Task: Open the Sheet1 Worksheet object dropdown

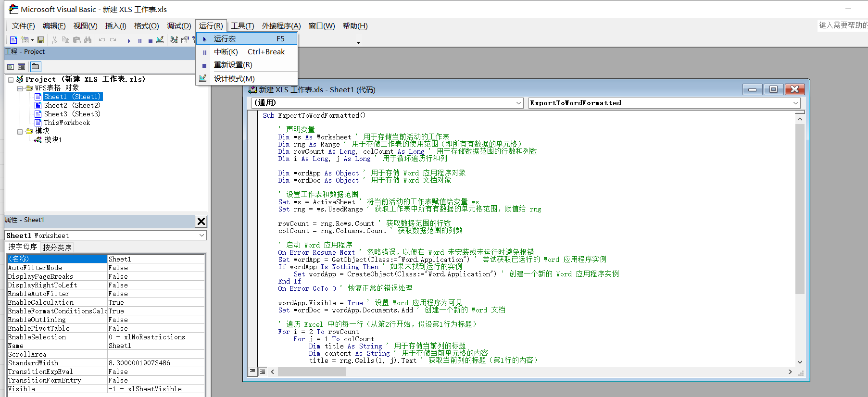Action: (x=201, y=236)
